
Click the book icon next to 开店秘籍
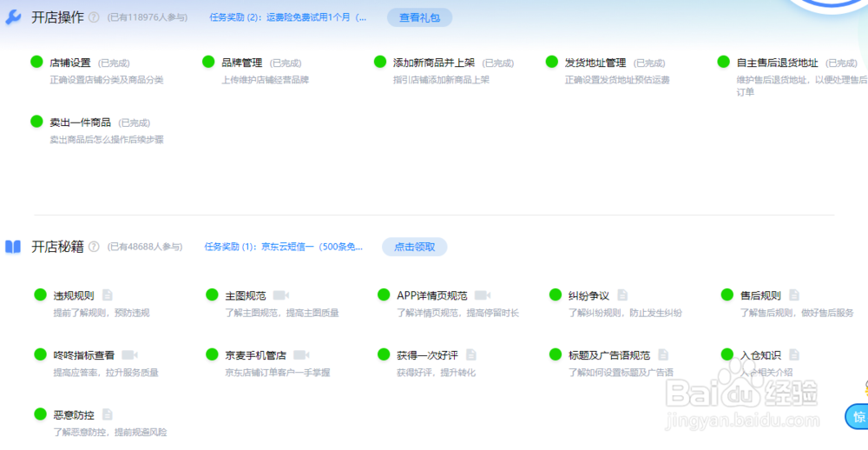coord(13,247)
